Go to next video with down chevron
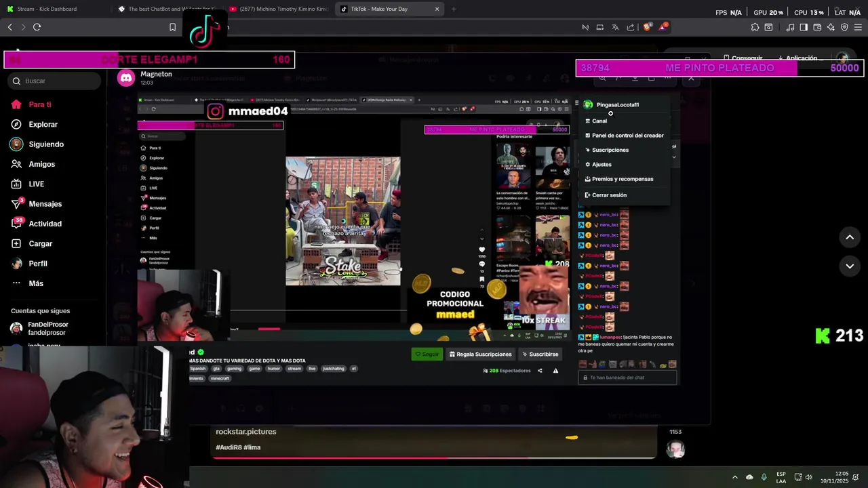The height and width of the screenshot is (488, 868). pyautogui.click(x=850, y=266)
